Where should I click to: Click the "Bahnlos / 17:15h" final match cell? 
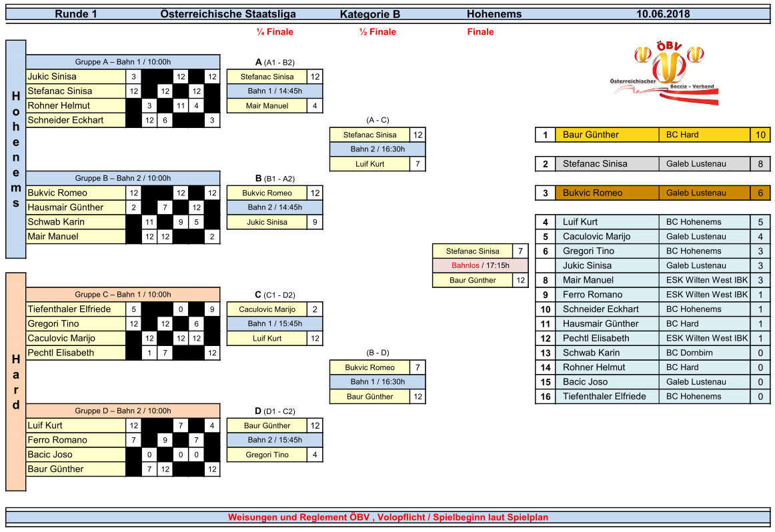coord(480,265)
